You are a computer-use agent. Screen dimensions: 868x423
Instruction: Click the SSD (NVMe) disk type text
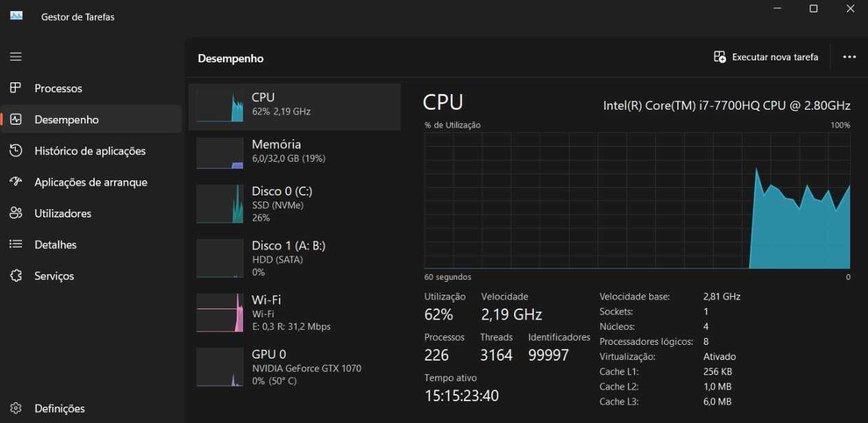tap(278, 205)
